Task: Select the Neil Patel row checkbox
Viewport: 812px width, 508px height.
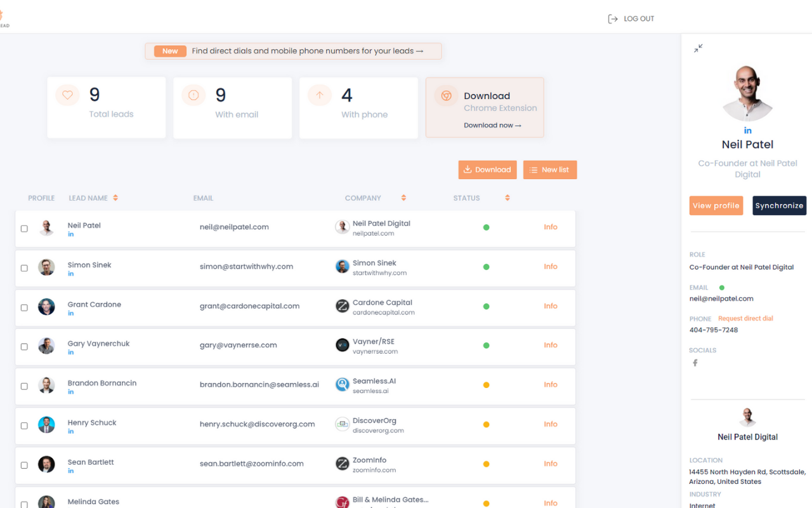Action: pyautogui.click(x=24, y=229)
